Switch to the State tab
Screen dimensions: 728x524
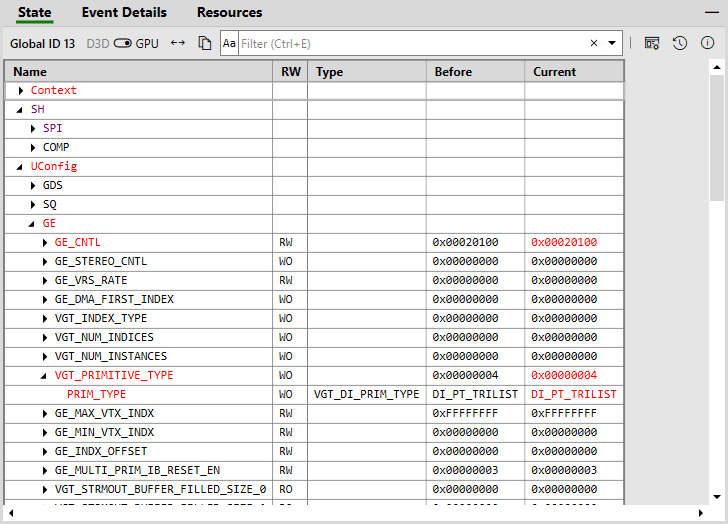35,13
